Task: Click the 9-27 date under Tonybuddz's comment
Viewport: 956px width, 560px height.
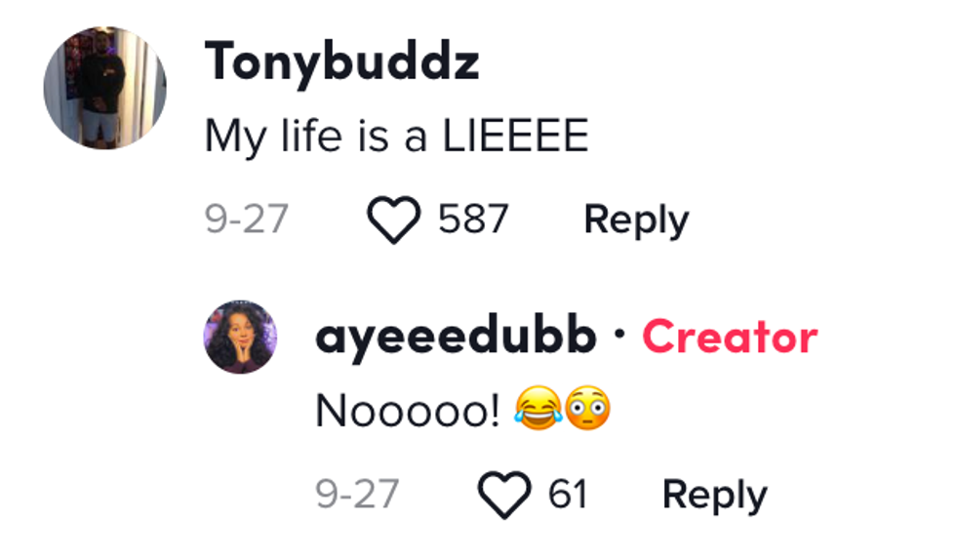Action: pos(246,220)
